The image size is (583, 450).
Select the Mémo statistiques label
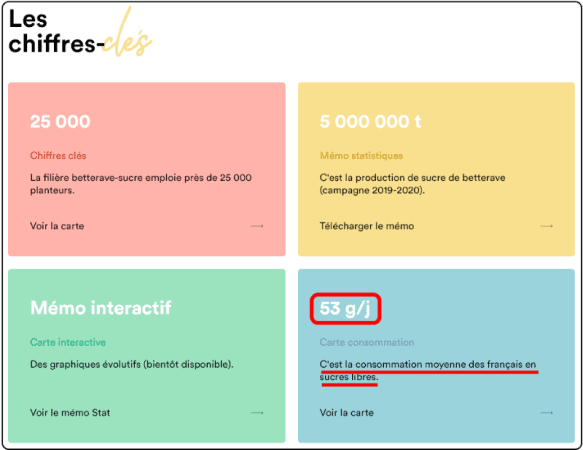click(x=361, y=155)
